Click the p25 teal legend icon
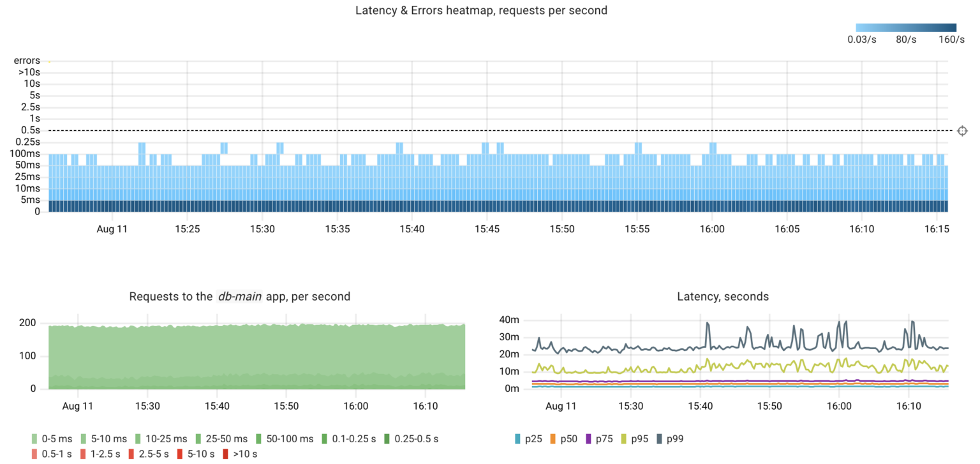Screen dimensions: 980x464 [517, 438]
